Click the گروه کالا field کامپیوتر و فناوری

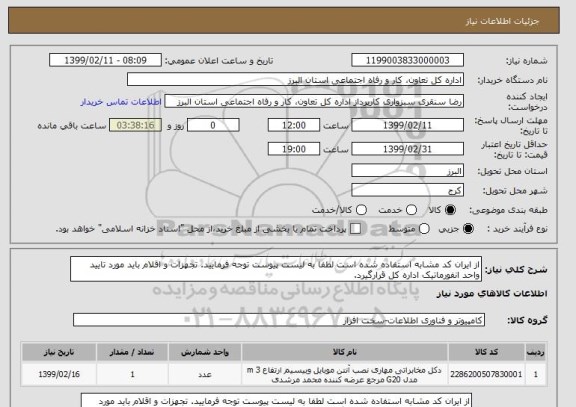279,320
